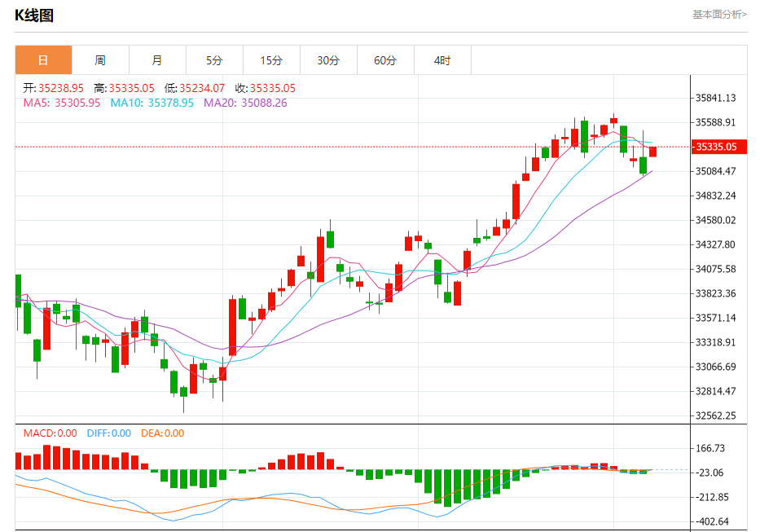Click the MA5 value 35305.95

coord(77,103)
